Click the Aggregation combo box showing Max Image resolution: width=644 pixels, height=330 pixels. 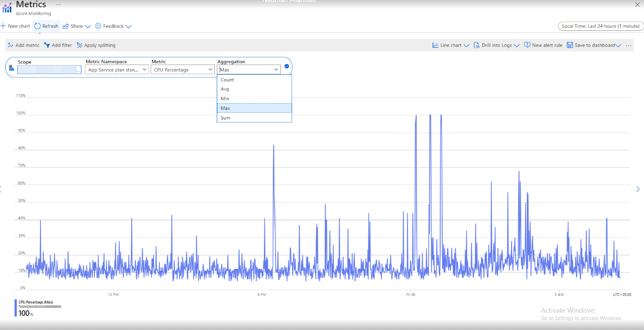(x=249, y=69)
